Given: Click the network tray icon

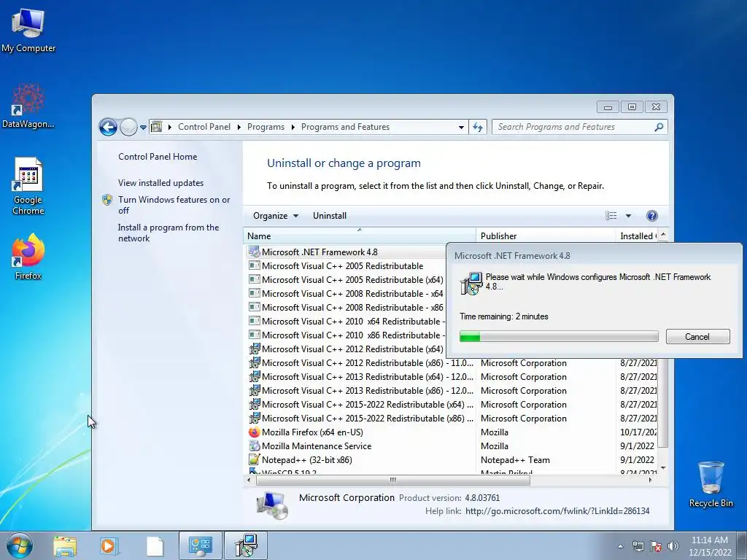Looking at the screenshot, I should coord(638,546).
